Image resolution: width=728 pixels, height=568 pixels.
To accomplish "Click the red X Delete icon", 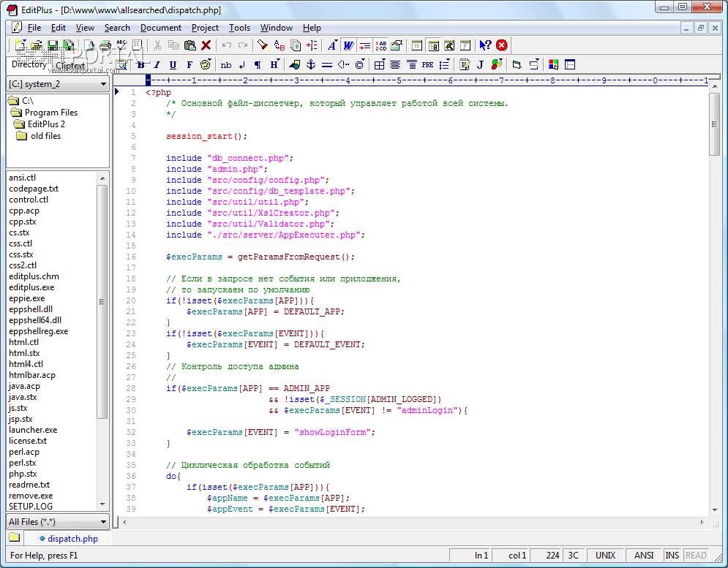I will (206, 45).
